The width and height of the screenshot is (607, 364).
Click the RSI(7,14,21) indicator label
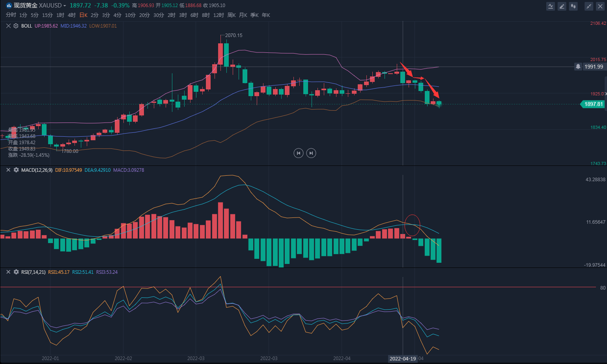[x=33, y=272]
